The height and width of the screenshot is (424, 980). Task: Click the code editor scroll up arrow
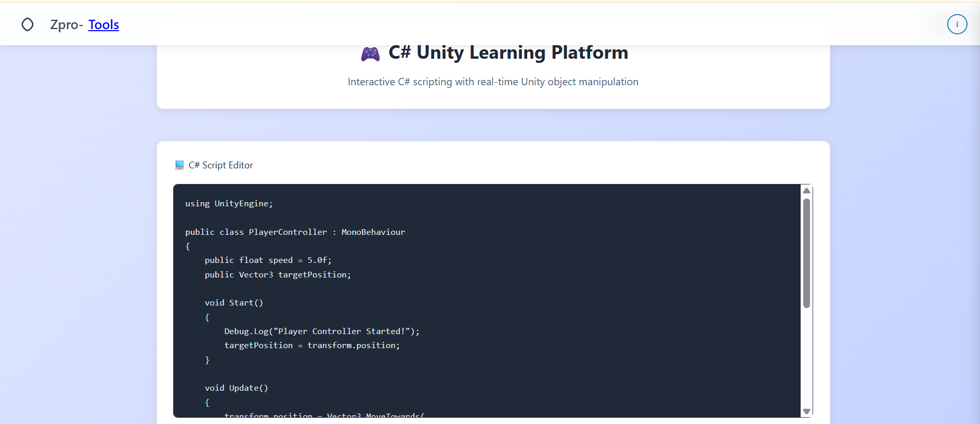[x=806, y=191]
